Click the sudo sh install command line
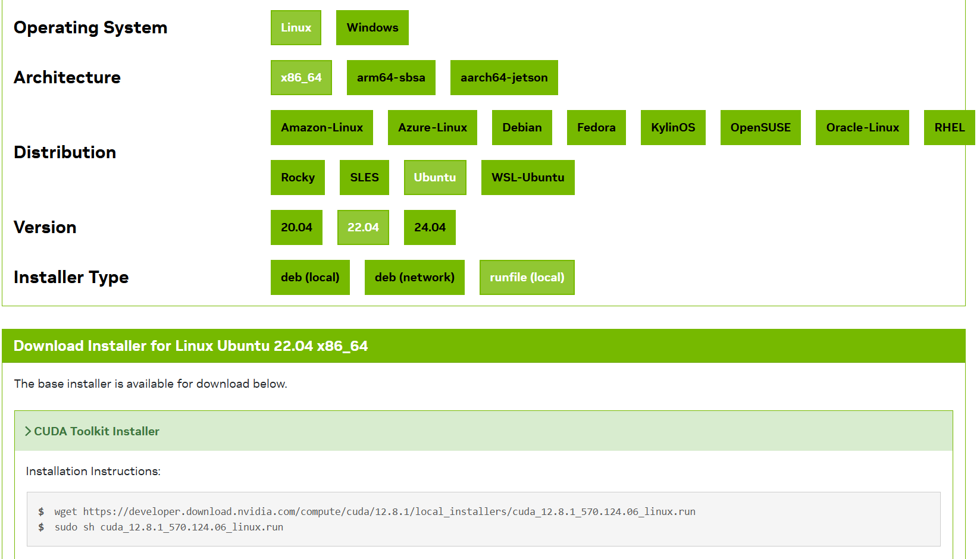The height and width of the screenshot is (559, 980). [x=169, y=527]
